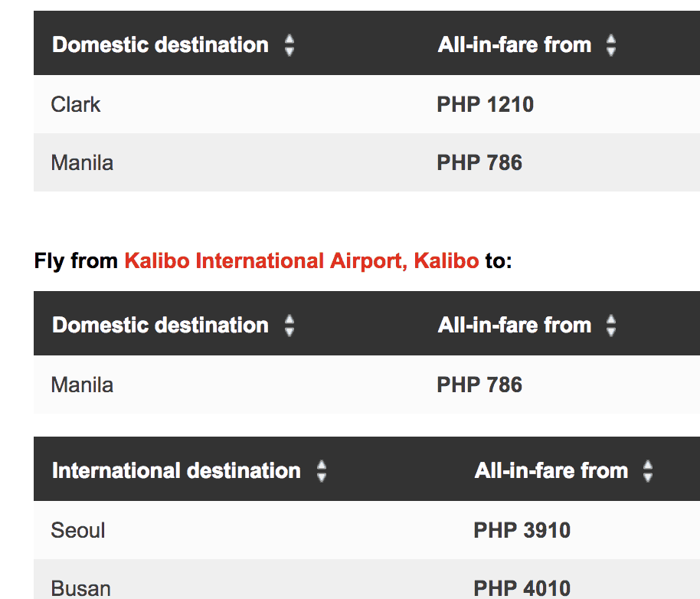The image size is (700, 599).
Task: Select the Clark destination cell
Action: 76,104
